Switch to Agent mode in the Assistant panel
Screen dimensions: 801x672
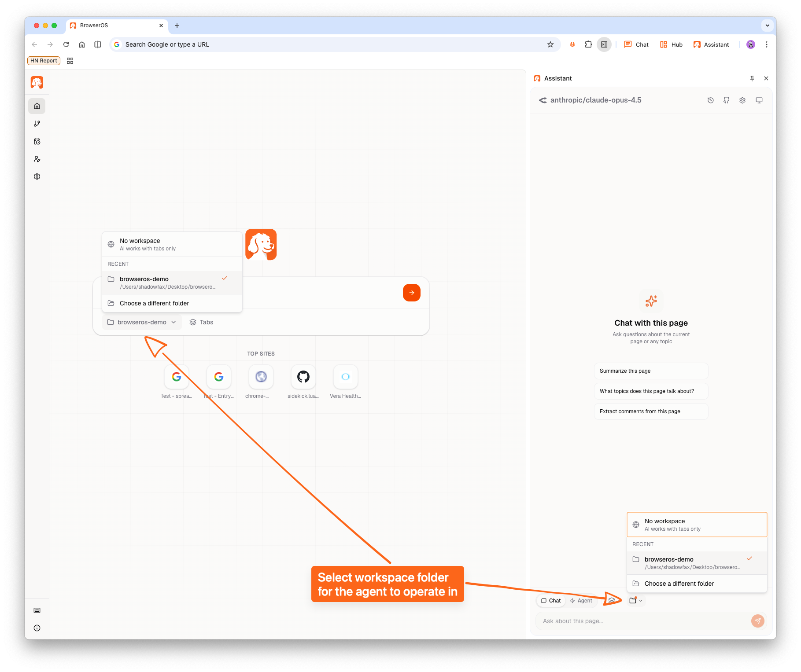(581, 600)
